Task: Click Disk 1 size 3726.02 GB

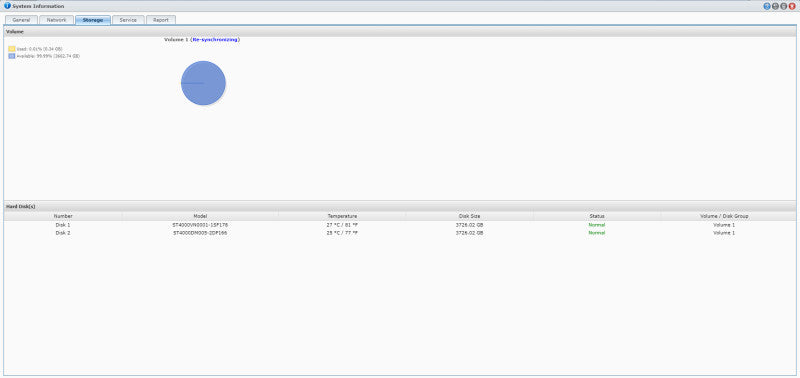Action: click(x=469, y=225)
